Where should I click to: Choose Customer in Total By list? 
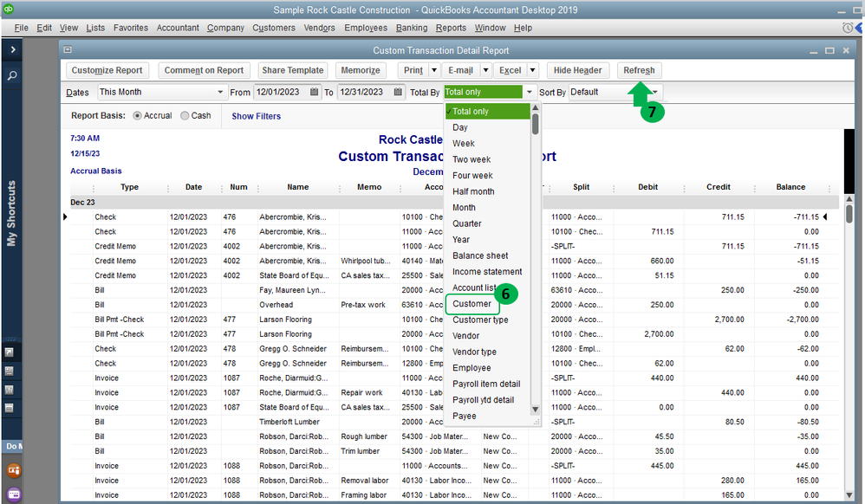pyautogui.click(x=472, y=304)
